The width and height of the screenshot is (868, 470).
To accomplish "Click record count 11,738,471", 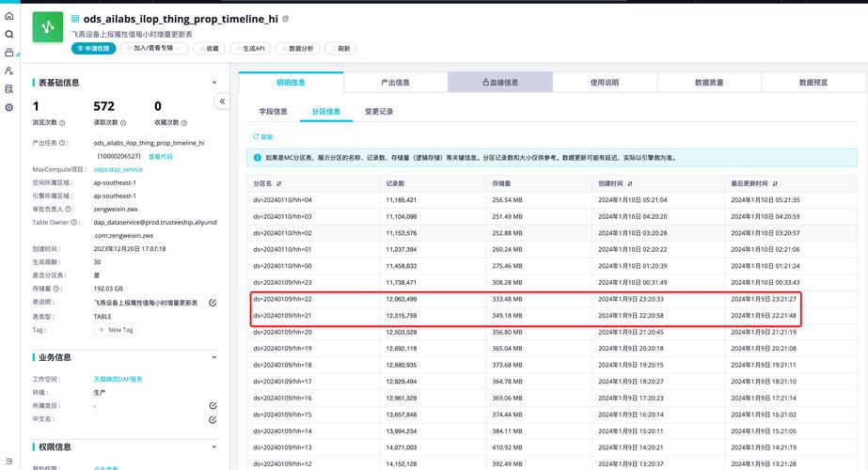I will tap(402, 282).
